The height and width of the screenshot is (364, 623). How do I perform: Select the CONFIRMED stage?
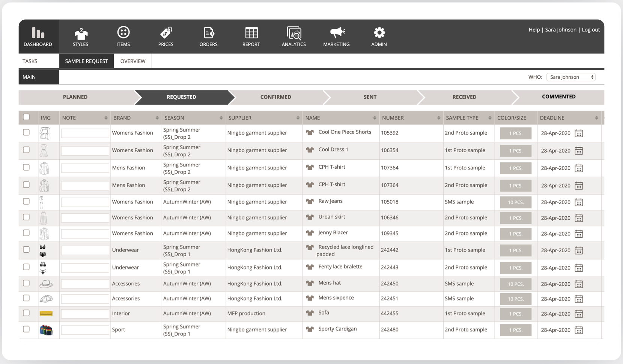point(276,97)
